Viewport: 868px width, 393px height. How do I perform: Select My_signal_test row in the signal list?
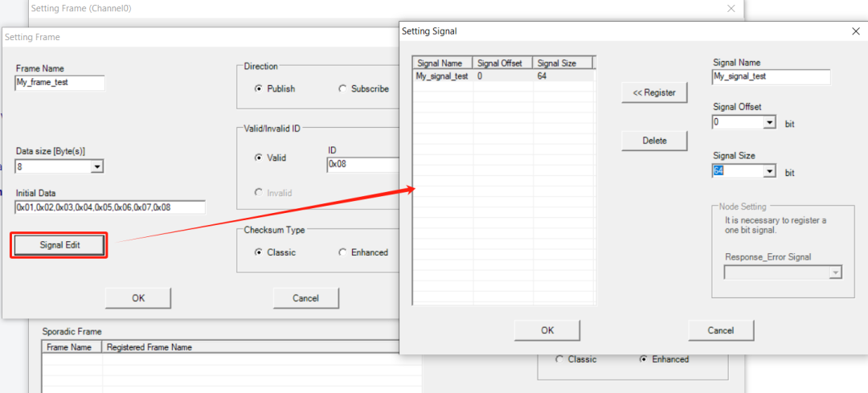(x=442, y=76)
